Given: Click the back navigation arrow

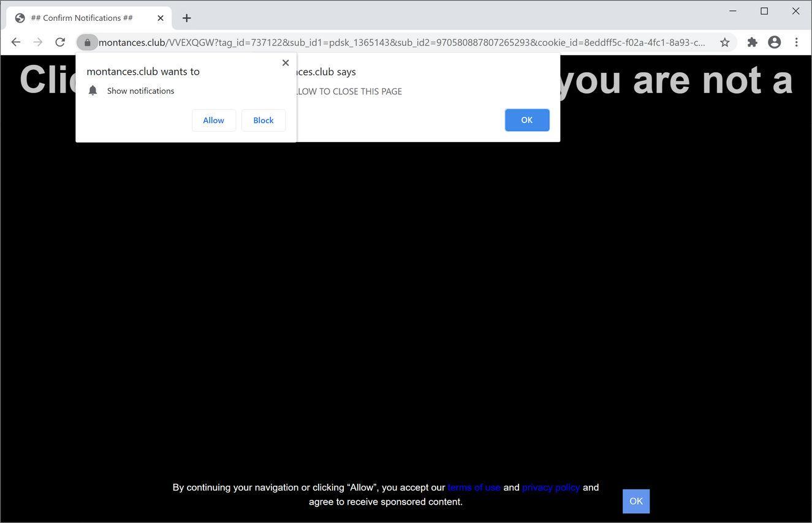Looking at the screenshot, I should pos(16,42).
